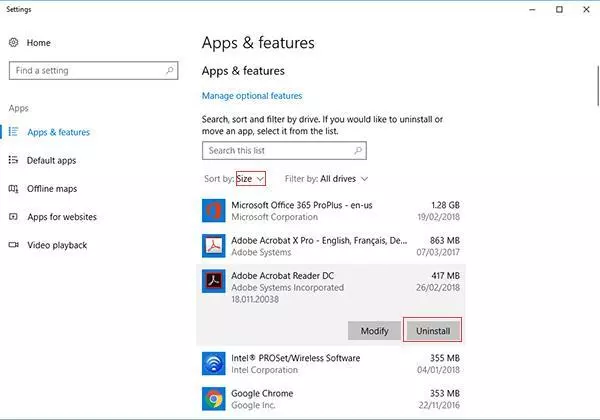The width and height of the screenshot is (600, 420).
Task: Minimize the Settings window
Action: (532, 10)
